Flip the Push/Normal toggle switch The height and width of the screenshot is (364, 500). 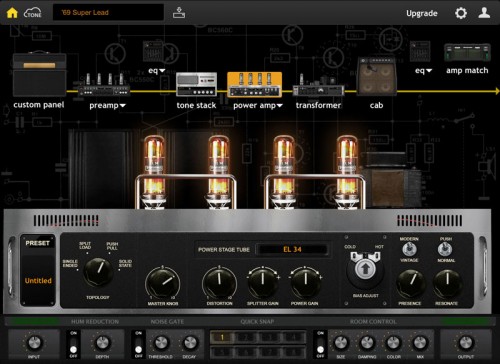coord(445,249)
